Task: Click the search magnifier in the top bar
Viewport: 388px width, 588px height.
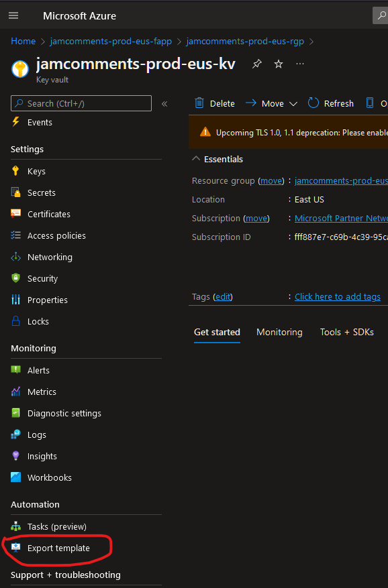Action: (381, 15)
